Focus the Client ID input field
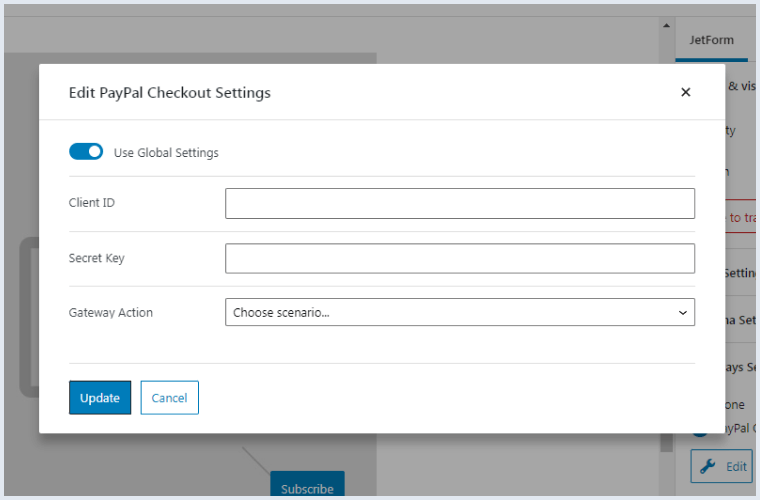760x500 pixels. click(x=459, y=203)
